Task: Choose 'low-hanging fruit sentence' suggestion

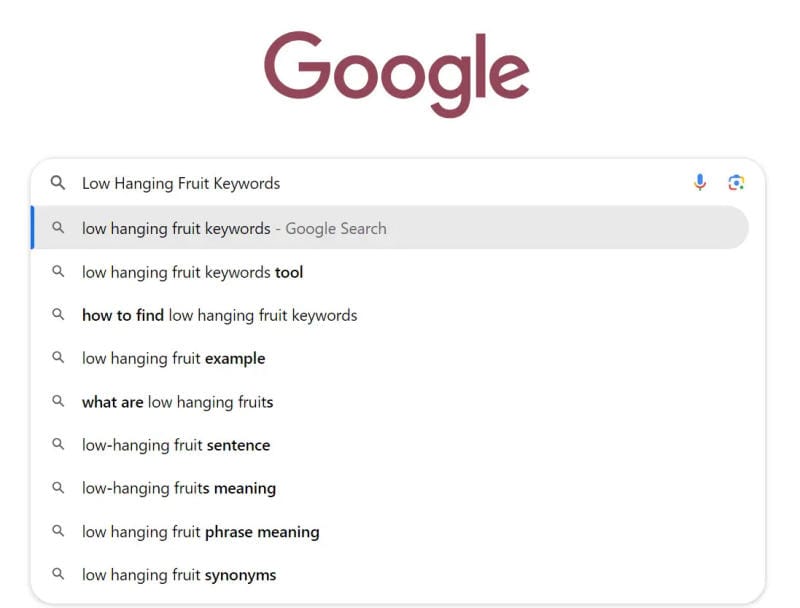Action: [x=176, y=445]
